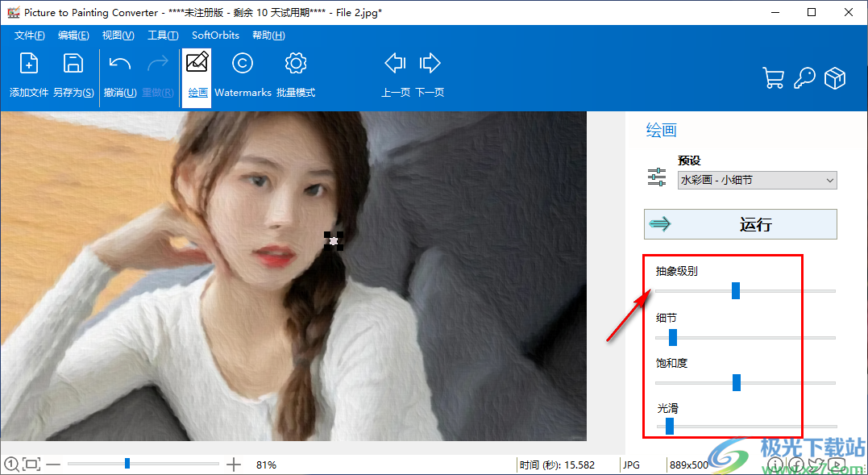Maximize the application window
Image resolution: width=868 pixels, height=475 pixels.
[x=812, y=12]
